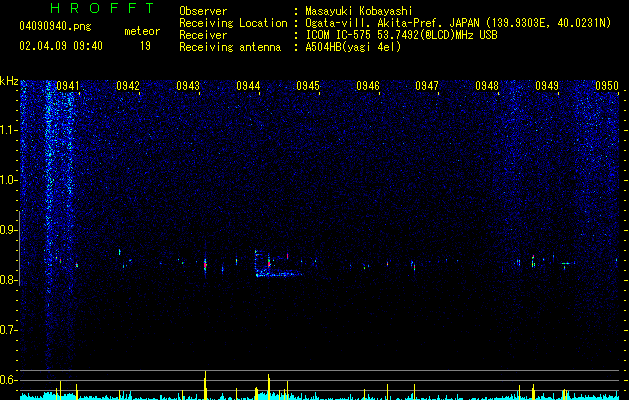Click the receiver ICOM IC-575 text

tap(401, 35)
